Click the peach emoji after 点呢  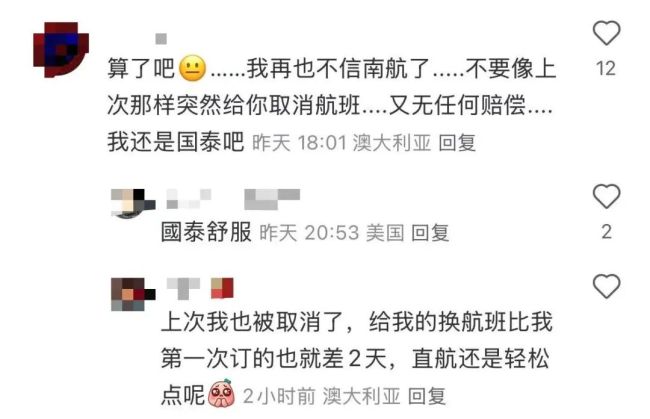(221, 393)
